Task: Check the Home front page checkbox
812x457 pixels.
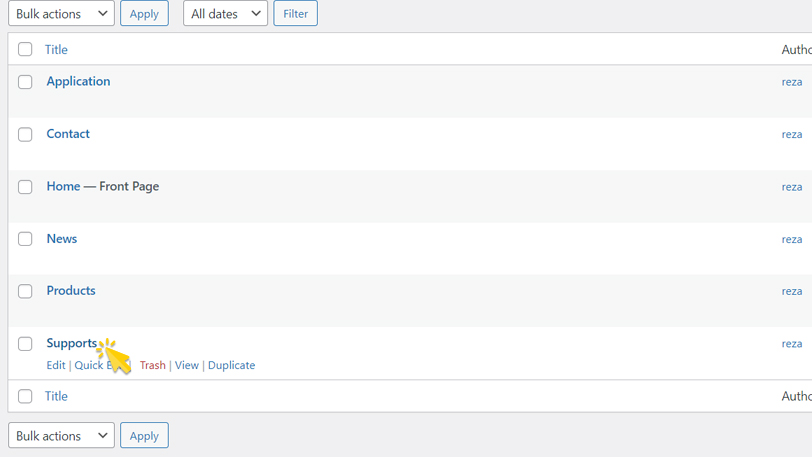Action: [25, 187]
